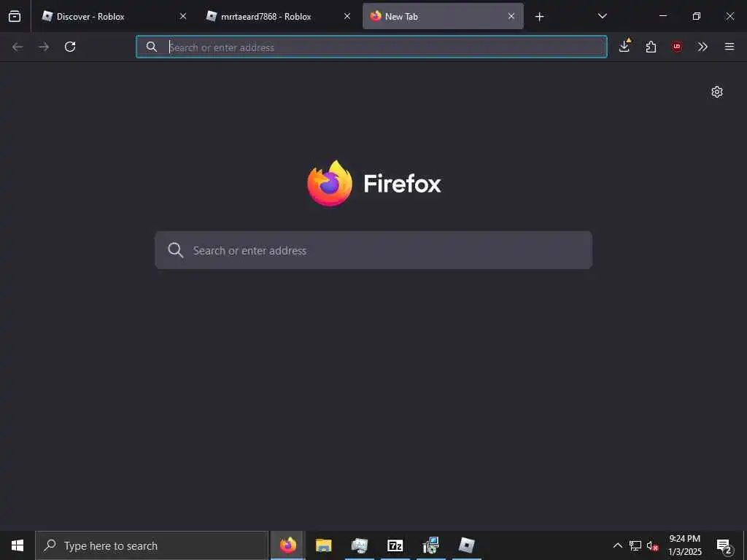Image resolution: width=747 pixels, height=560 pixels.
Task: Restore down the Firefox window
Action: pos(696,16)
